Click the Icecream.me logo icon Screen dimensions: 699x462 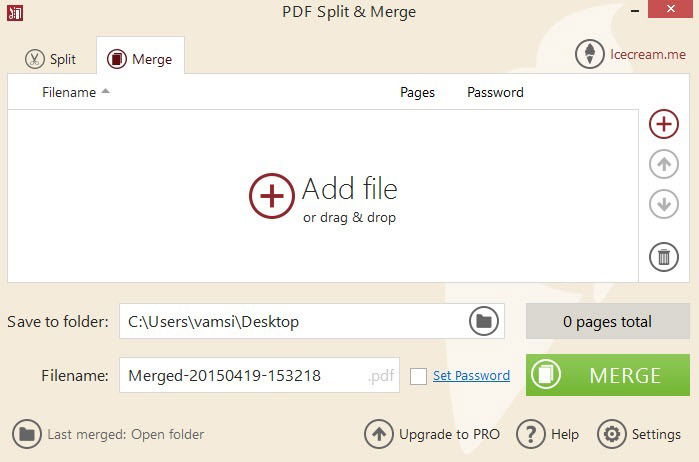(589, 54)
